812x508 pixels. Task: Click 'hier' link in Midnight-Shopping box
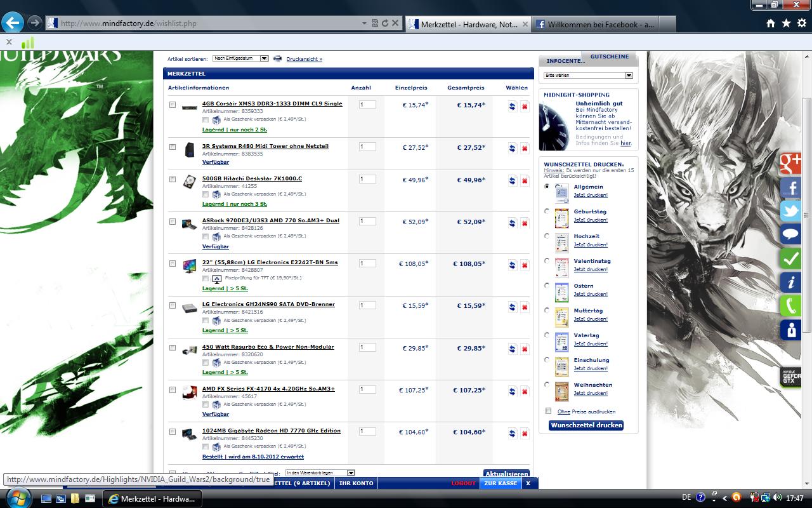click(x=625, y=144)
